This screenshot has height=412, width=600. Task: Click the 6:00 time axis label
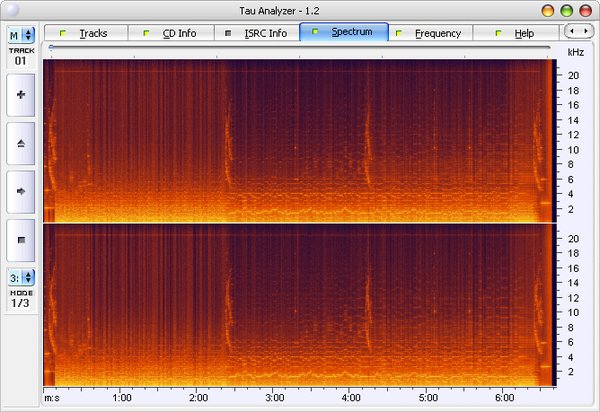(x=504, y=398)
